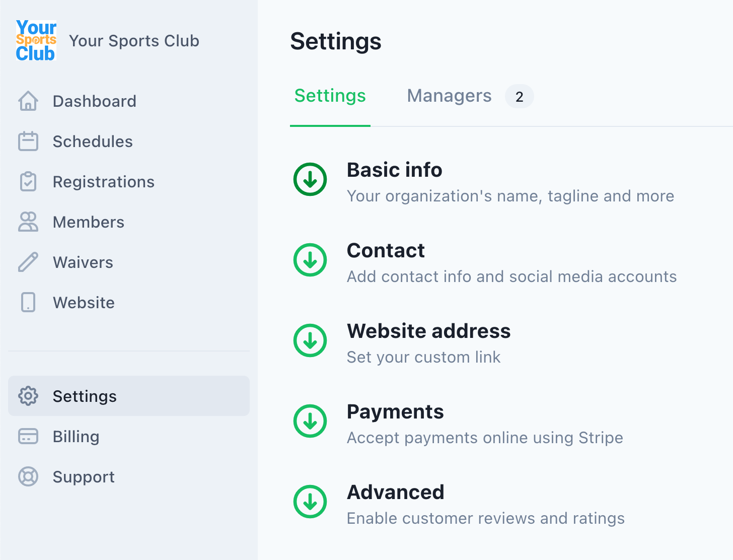Select the Website phone icon
Screen dimensions: 733x560
tap(29, 302)
